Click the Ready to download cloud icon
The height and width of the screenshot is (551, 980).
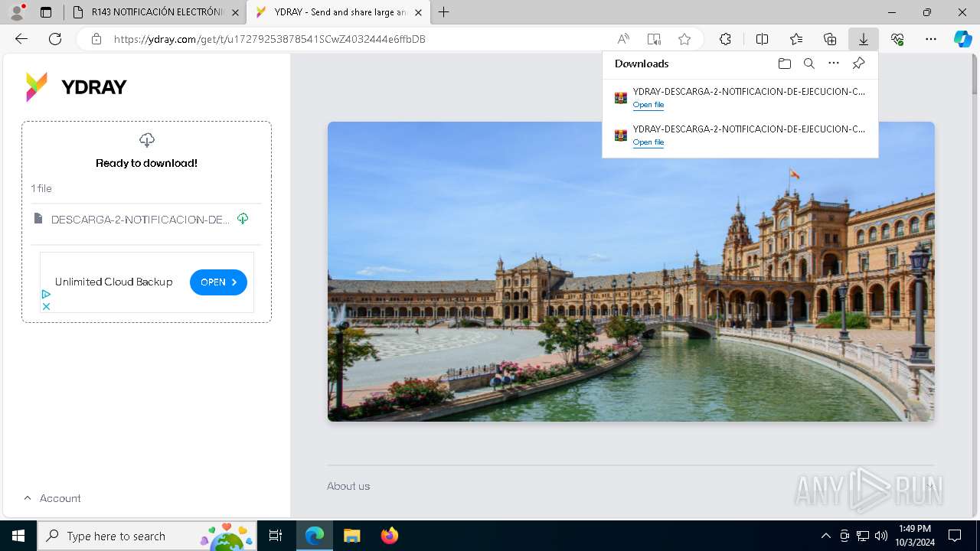tap(146, 139)
